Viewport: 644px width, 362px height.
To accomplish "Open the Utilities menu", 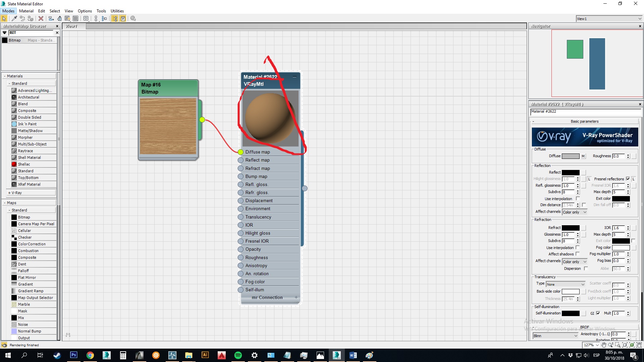I will pos(117,11).
